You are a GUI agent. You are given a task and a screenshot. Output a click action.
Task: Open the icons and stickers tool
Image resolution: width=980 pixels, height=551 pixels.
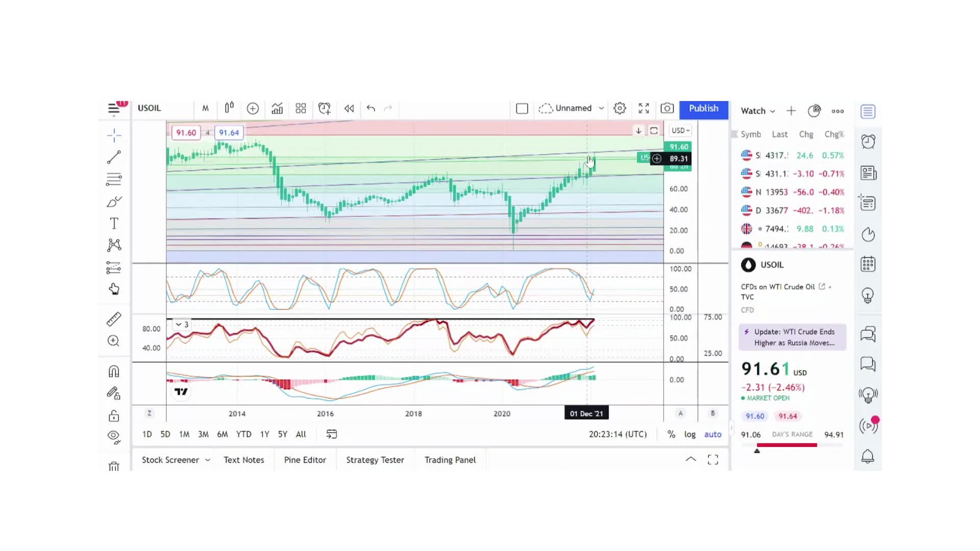tap(114, 289)
